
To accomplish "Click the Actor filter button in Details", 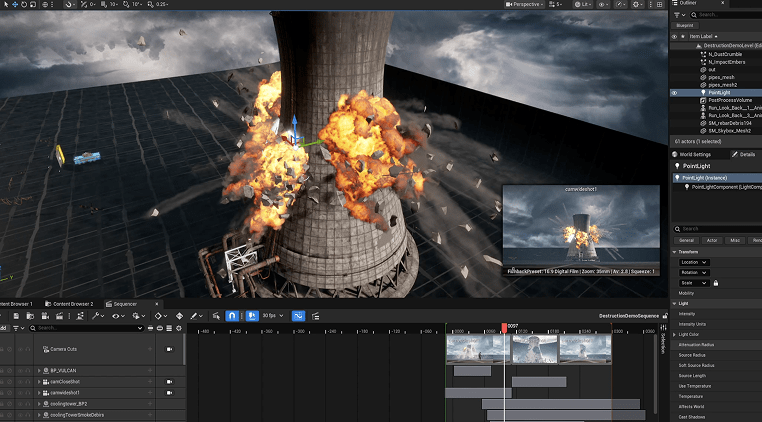I will tap(711, 240).
